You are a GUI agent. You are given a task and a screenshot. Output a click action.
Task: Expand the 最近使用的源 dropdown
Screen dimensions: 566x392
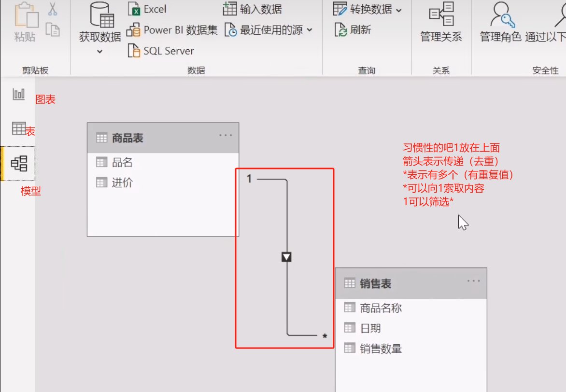coord(310,30)
